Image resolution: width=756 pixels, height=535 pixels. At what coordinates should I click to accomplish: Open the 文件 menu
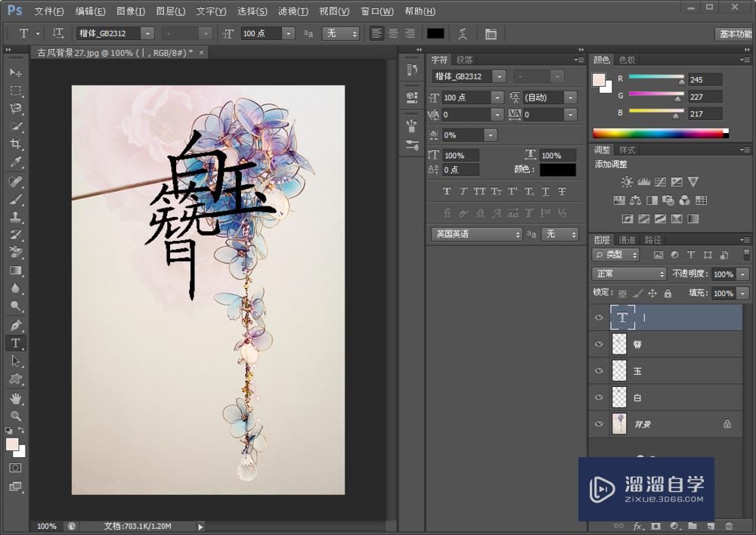pos(48,11)
